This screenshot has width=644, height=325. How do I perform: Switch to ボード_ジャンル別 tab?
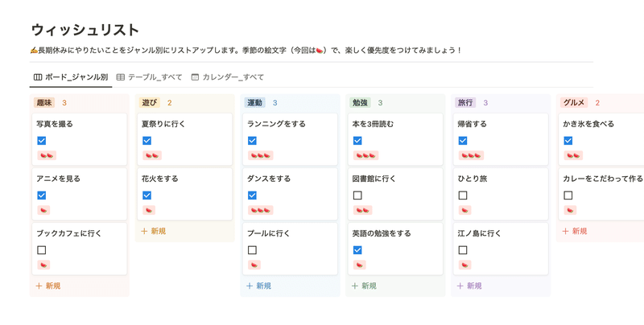[71, 77]
